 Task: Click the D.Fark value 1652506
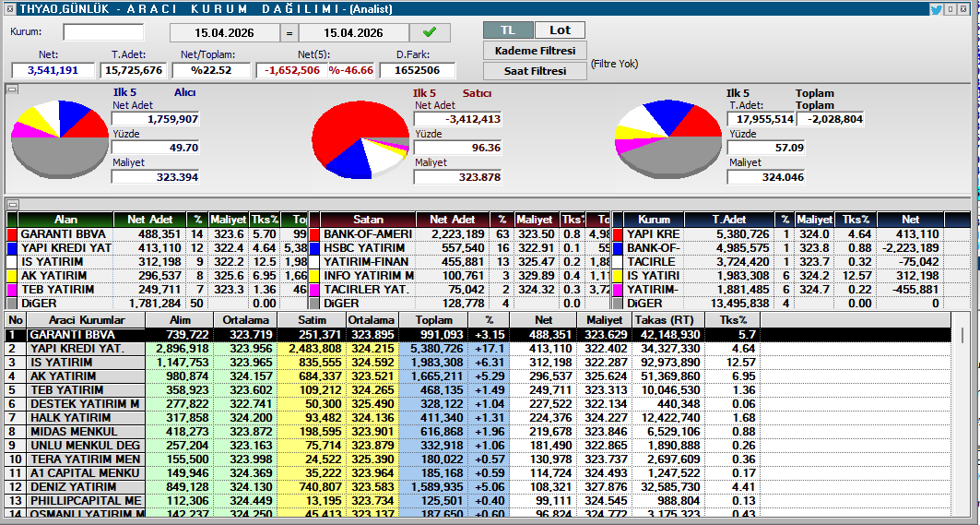pos(417,70)
